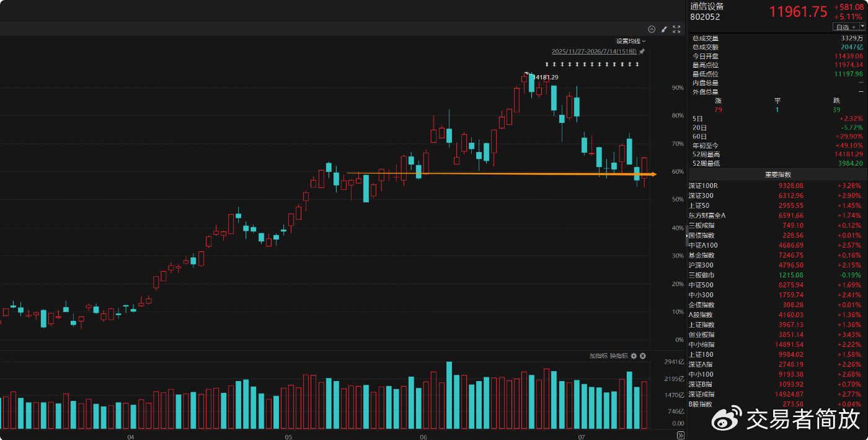868x440 pixels.
Task: Expand the 自选 dropdown arrow
Action: tap(862, 27)
